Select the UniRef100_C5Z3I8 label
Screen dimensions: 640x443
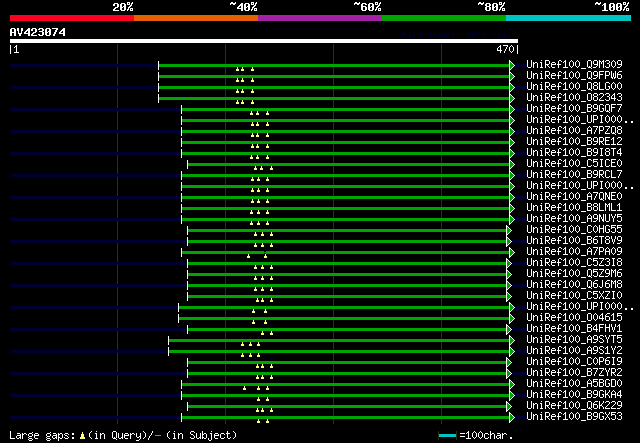click(574, 263)
